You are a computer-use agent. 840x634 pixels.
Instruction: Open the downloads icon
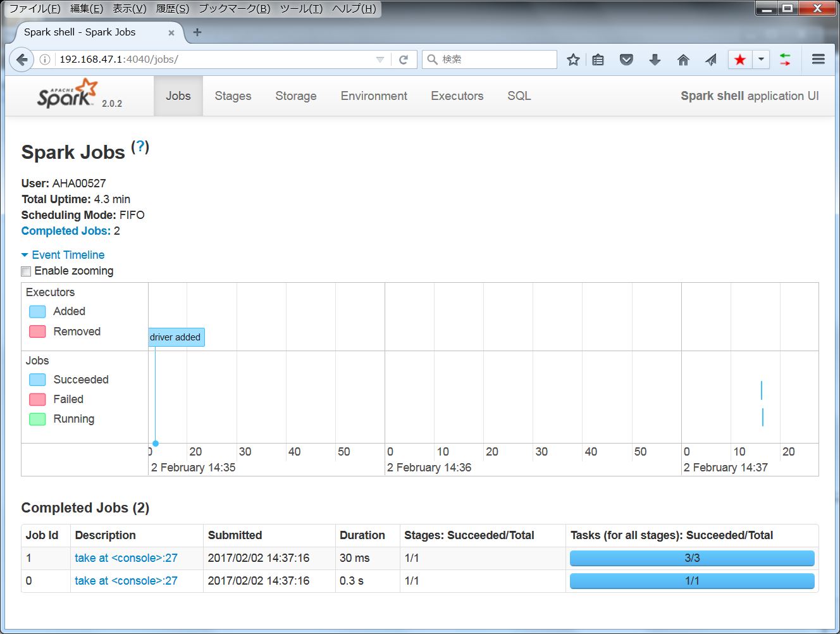(655, 59)
